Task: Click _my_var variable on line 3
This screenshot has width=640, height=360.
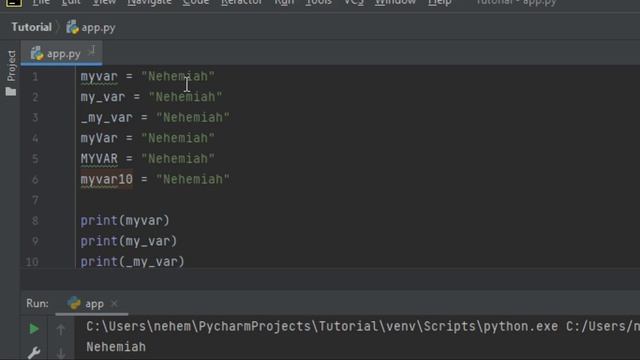Action: coord(107,118)
